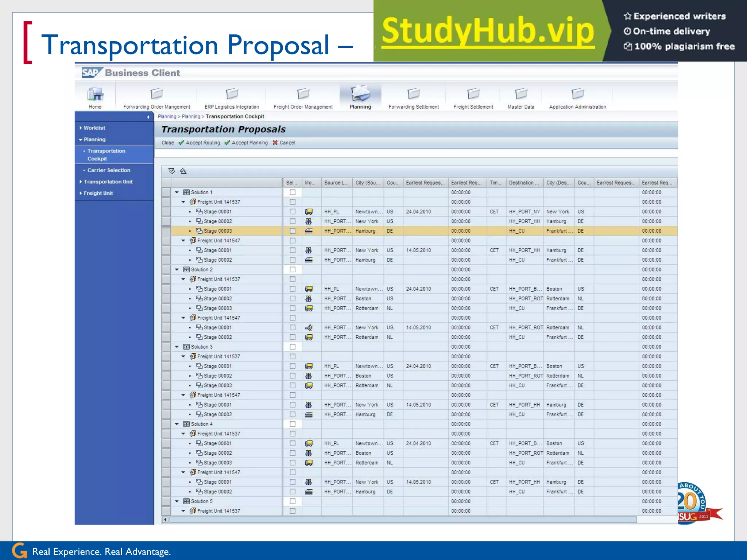The image size is (747, 560).
Task: Open the Home icon in SAP Business Client
Action: pyautogui.click(x=95, y=94)
